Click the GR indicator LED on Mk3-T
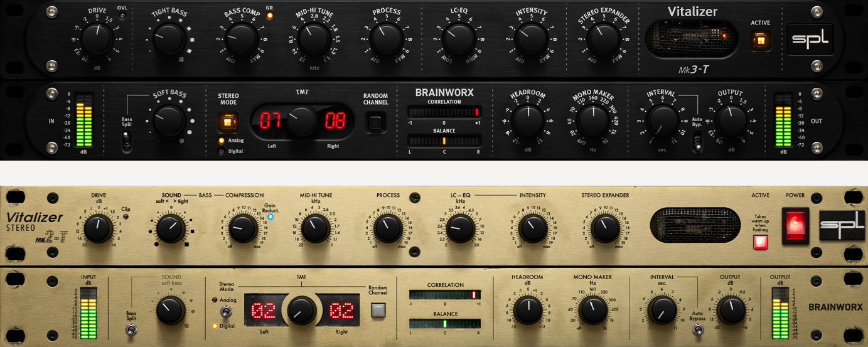 (x=270, y=16)
